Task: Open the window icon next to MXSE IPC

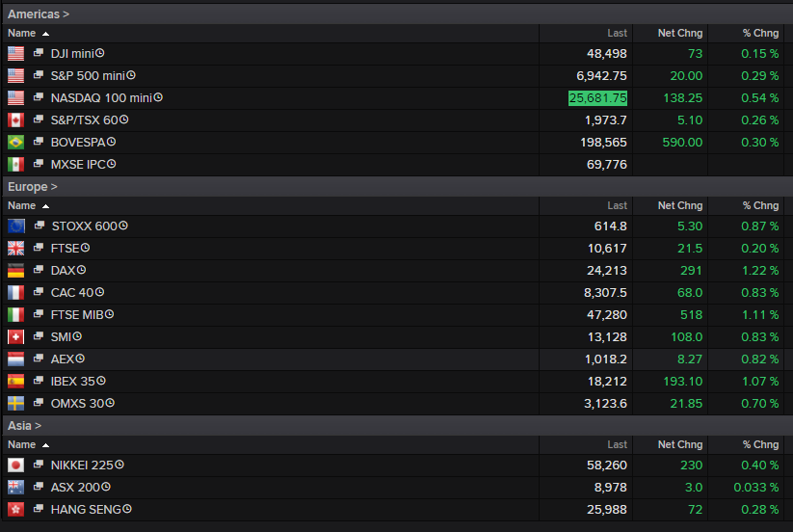Action: (39, 163)
